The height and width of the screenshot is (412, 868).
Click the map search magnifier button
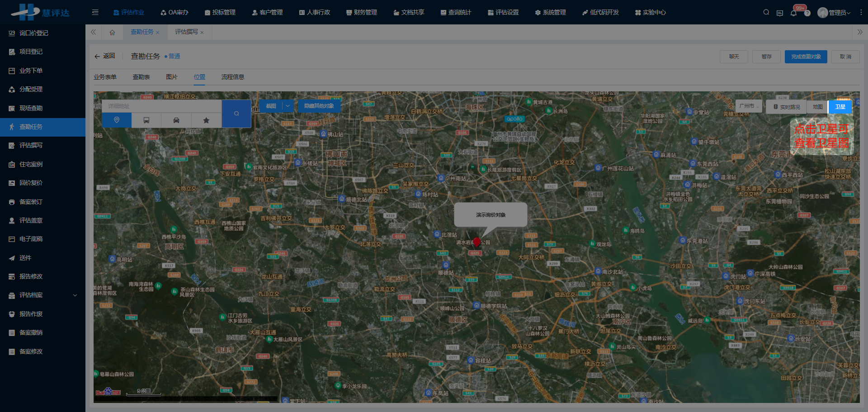click(x=236, y=114)
